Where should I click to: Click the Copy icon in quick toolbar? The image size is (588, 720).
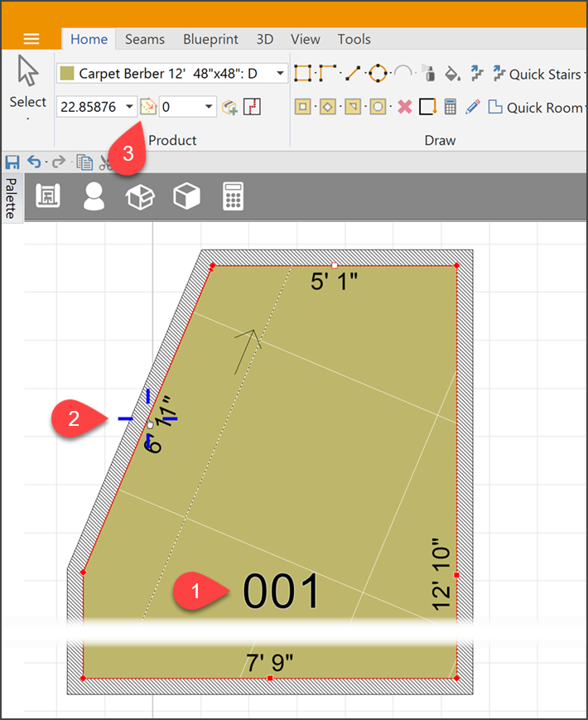[x=84, y=162]
